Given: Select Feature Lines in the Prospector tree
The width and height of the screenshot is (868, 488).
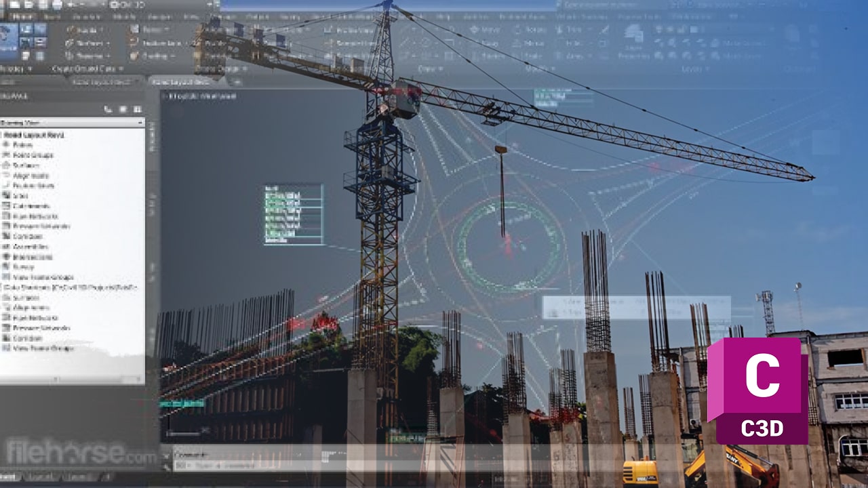Looking at the screenshot, I should pyautogui.click(x=33, y=185).
